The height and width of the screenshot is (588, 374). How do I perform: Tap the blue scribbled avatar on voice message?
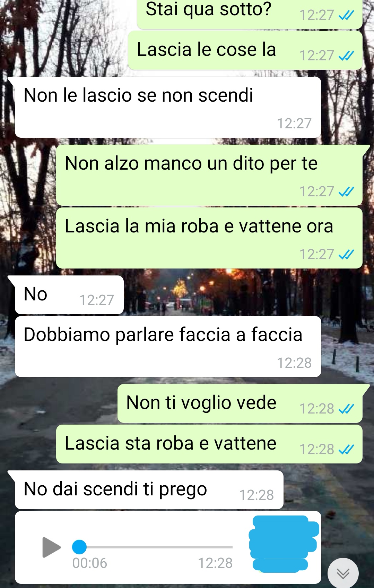pos(284,544)
